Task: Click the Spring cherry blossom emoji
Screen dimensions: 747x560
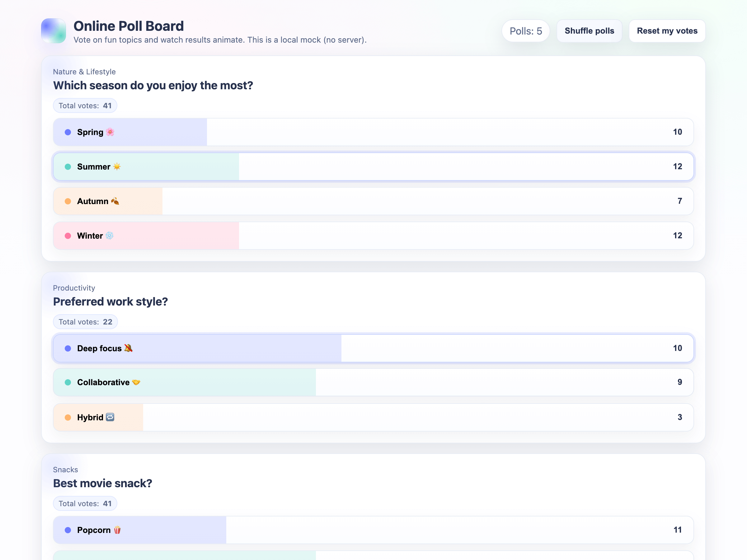Action: click(x=110, y=132)
